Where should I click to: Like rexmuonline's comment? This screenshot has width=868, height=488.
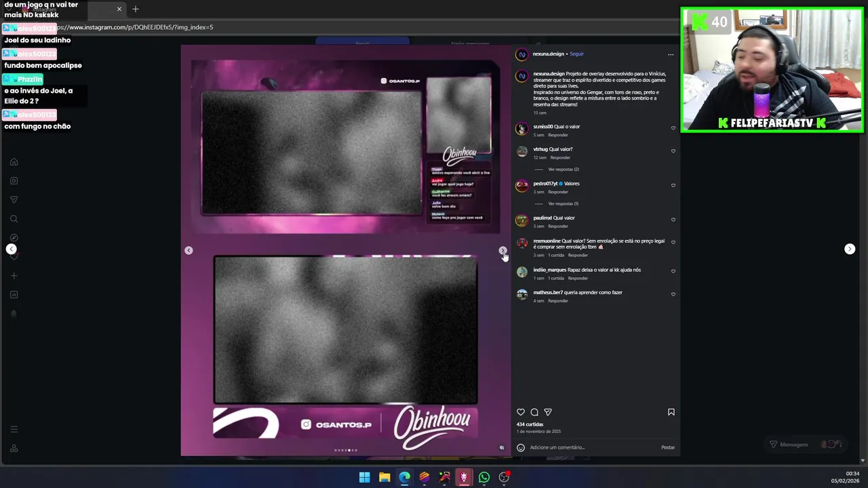[673, 242]
